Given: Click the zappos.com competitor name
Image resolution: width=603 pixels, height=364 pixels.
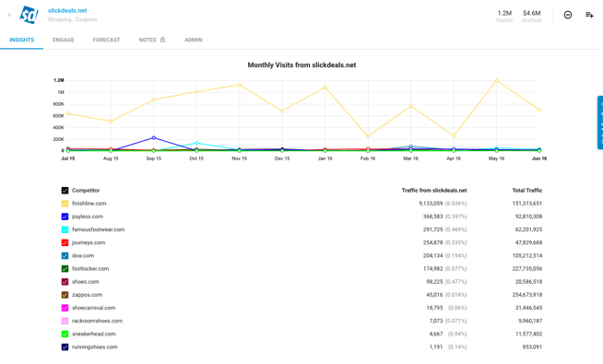Looking at the screenshot, I should pos(88,295).
